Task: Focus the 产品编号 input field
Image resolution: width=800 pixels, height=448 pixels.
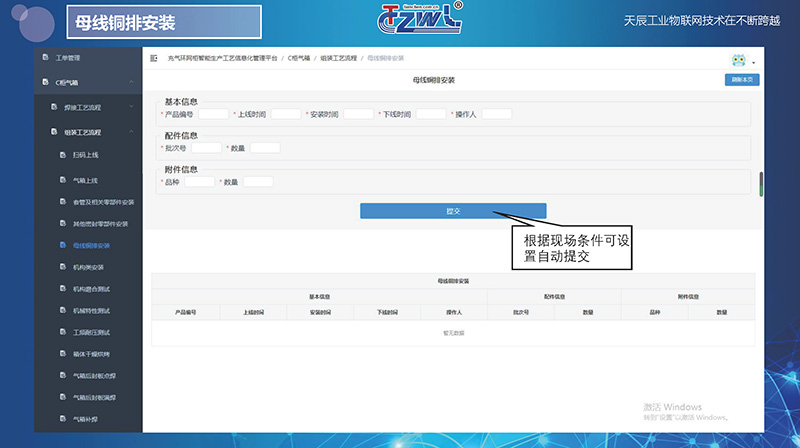Action: (213, 114)
